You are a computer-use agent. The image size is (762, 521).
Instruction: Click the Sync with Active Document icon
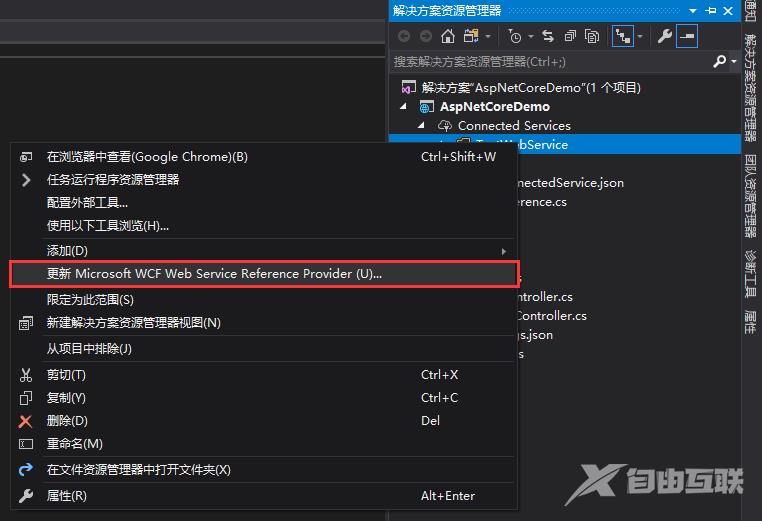point(548,36)
